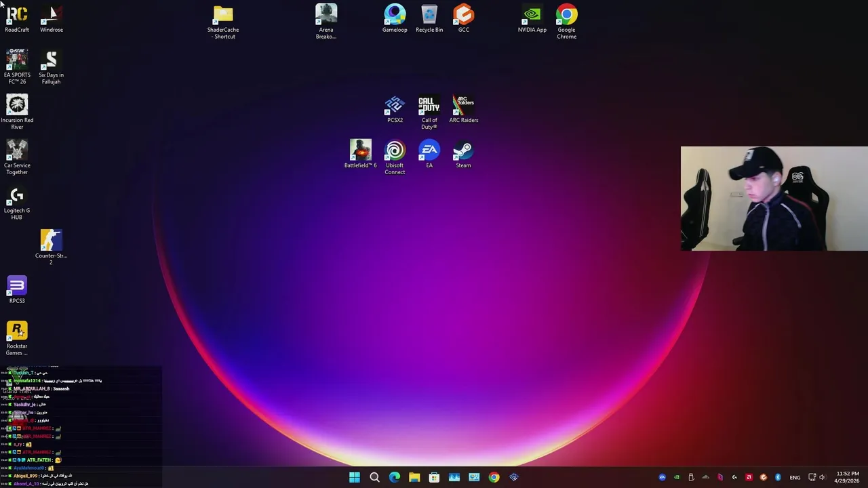The height and width of the screenshot is (488, 868).
Task: Click the OneDrive cloud tray icon
Action: (x=705, y=477)
